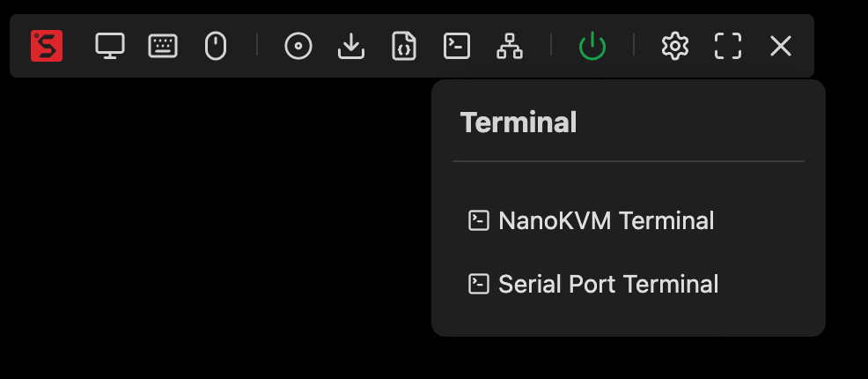Open the monitor screen settings icon

tap(110, 46)
